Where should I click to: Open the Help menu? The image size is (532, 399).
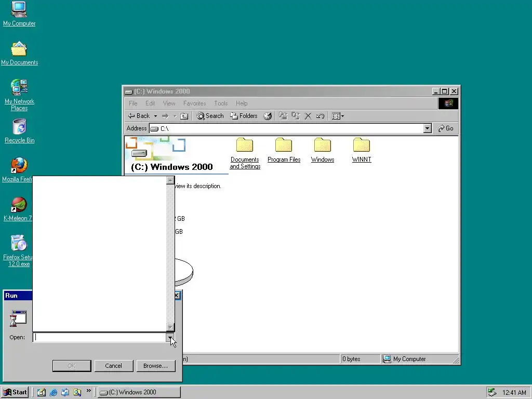(242, 103)
